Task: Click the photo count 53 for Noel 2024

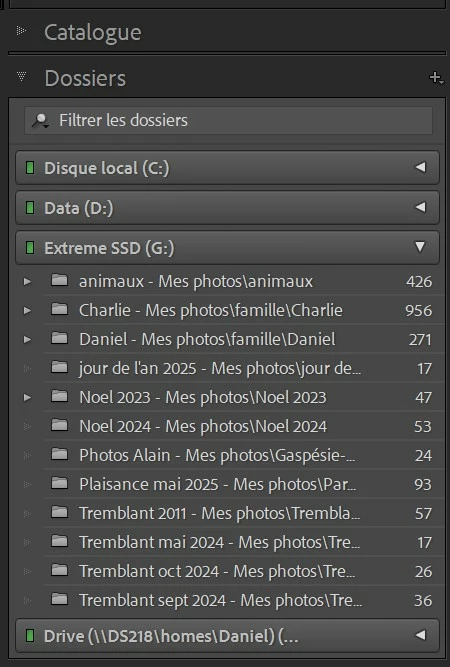Action: [423, 426]
